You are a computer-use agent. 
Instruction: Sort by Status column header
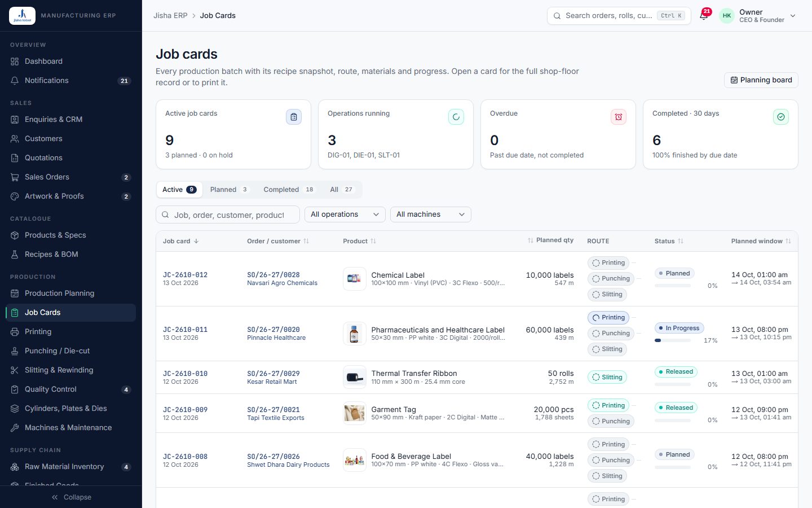669,241
